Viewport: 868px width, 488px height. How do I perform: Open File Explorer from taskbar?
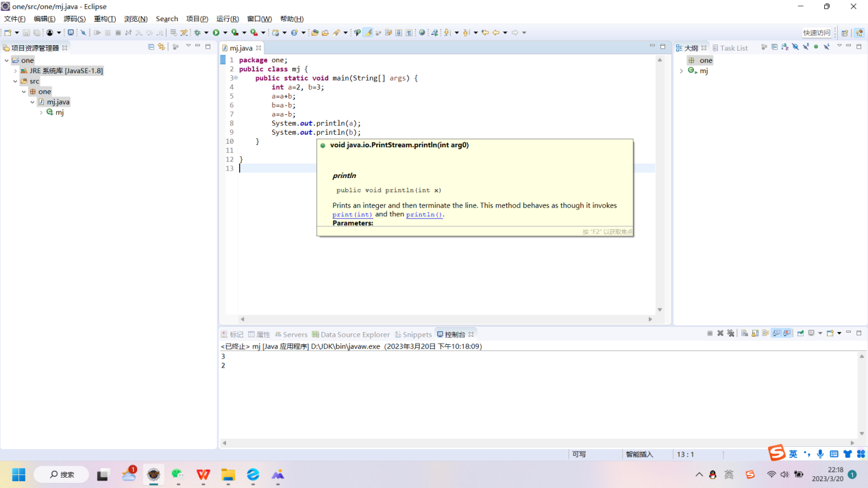(x=228, y=474)
